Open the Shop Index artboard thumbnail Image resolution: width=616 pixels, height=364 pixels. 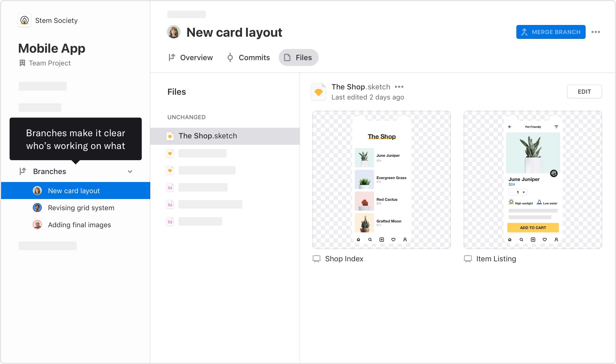(x=382, y=180)
